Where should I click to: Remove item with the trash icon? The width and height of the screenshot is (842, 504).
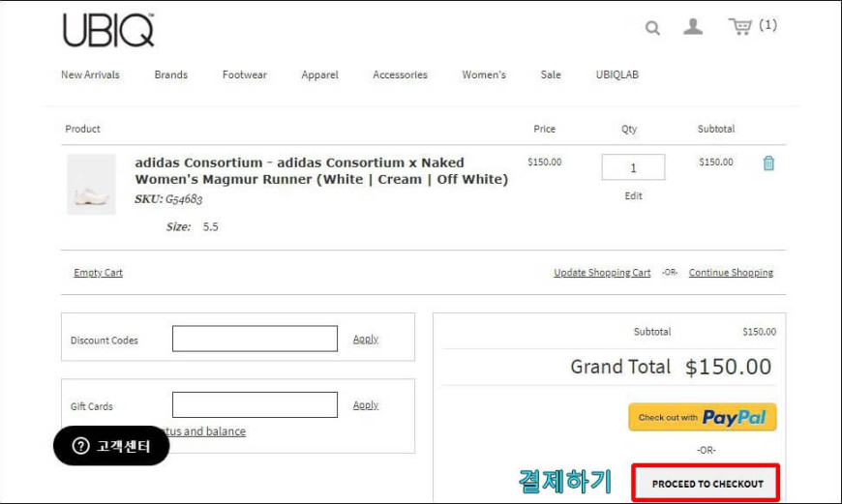[768, 163]
